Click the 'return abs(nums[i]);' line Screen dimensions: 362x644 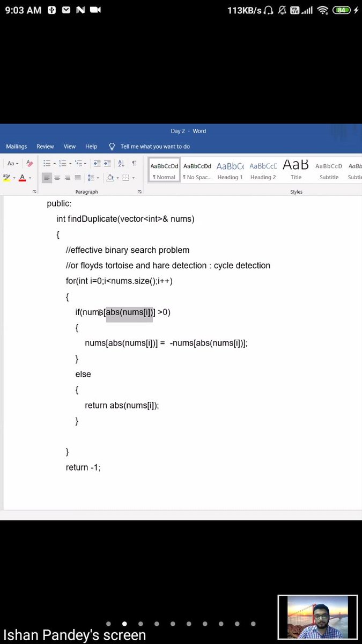122,406
